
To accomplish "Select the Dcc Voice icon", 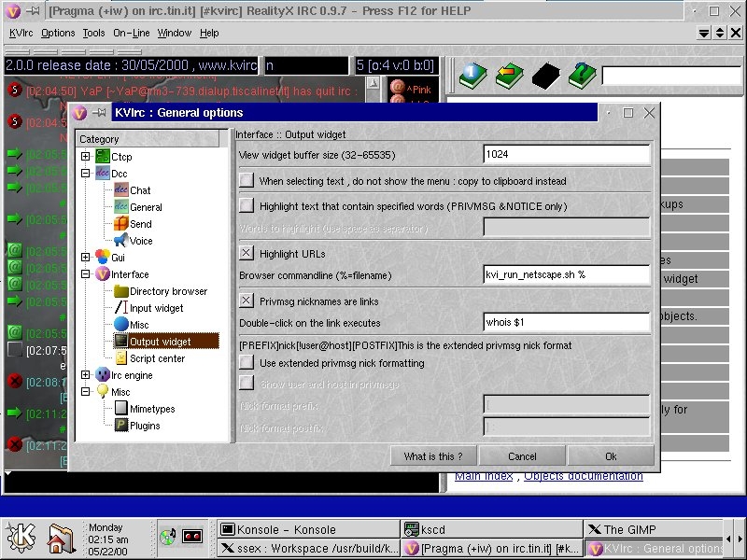I will pos(121,240).
